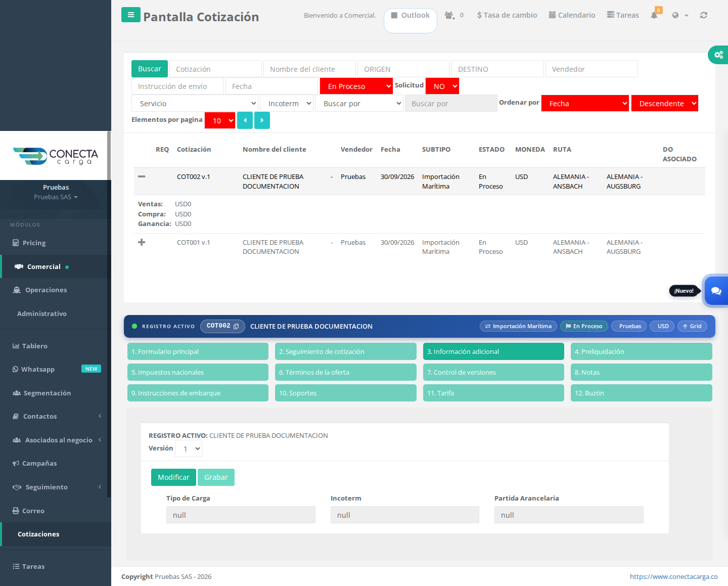
Task: Open the notifications bell icon
Action: (654, 15)
